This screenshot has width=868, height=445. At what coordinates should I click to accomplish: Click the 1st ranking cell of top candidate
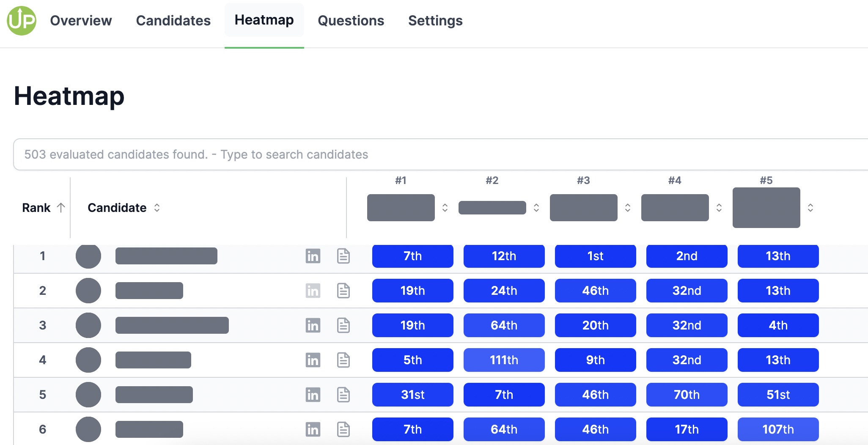pos(595,256)
